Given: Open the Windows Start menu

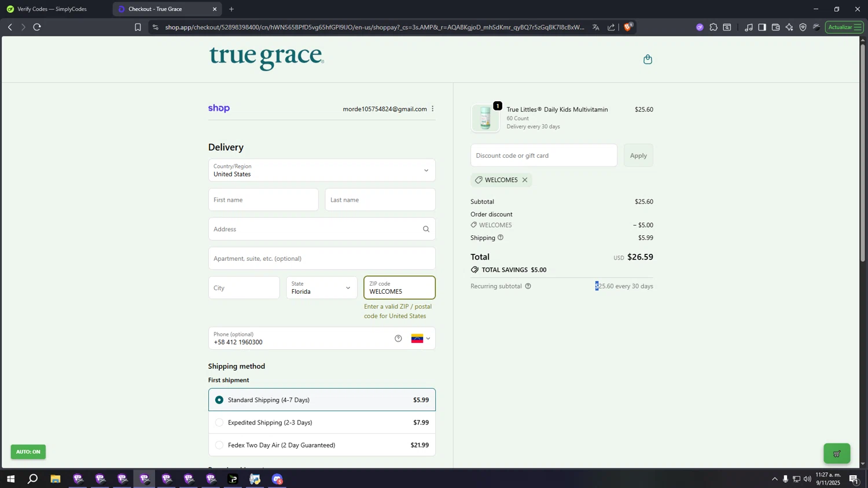Looking at the screenshot, I should pos(10,479).
